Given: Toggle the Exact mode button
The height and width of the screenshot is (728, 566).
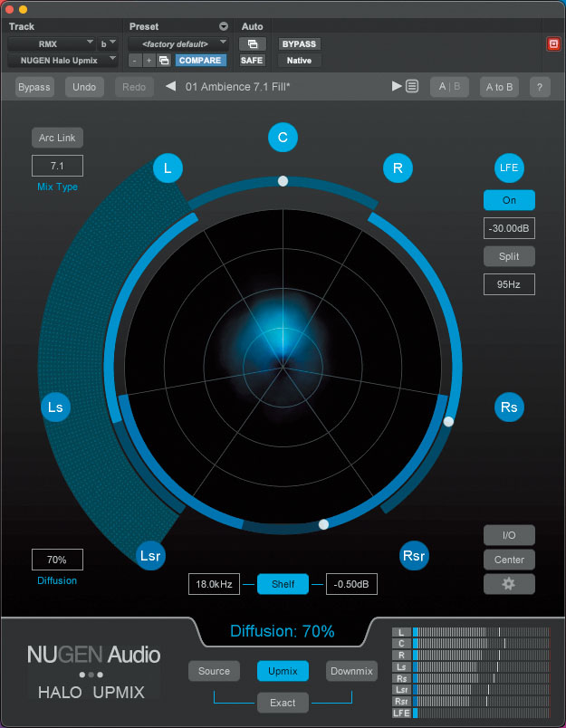Looking at the screenshot, I should coord(283,703).
